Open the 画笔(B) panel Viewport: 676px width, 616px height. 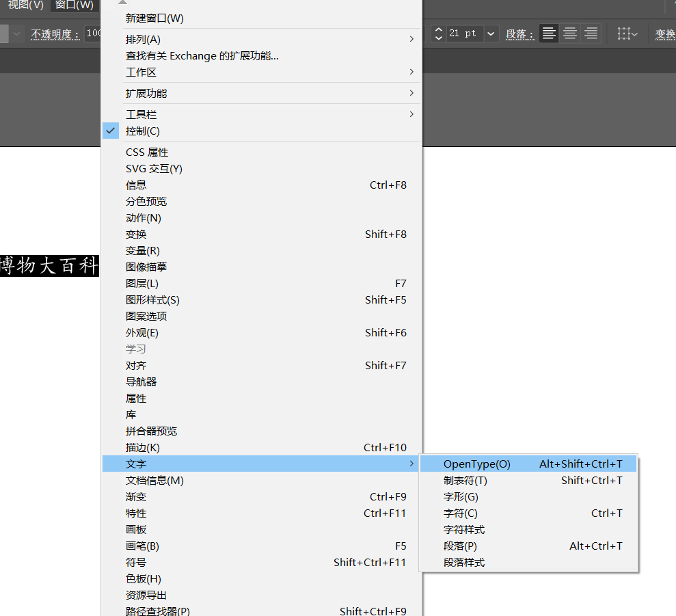point(261,546)
